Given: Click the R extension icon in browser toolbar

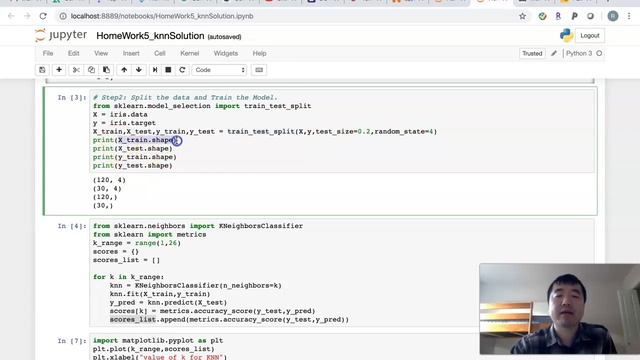Looking at the screenshot, I should pos(558,16).
